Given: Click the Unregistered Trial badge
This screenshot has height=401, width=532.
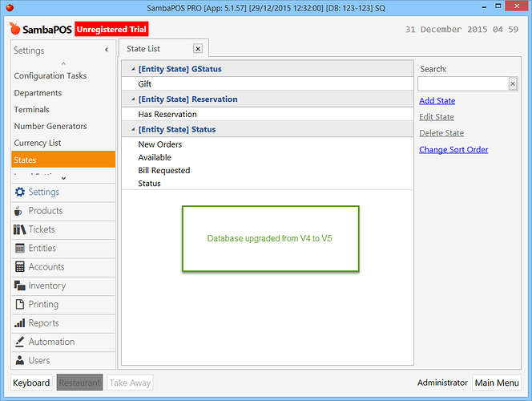Looking at the screenshot, I should tap(111, 29).
